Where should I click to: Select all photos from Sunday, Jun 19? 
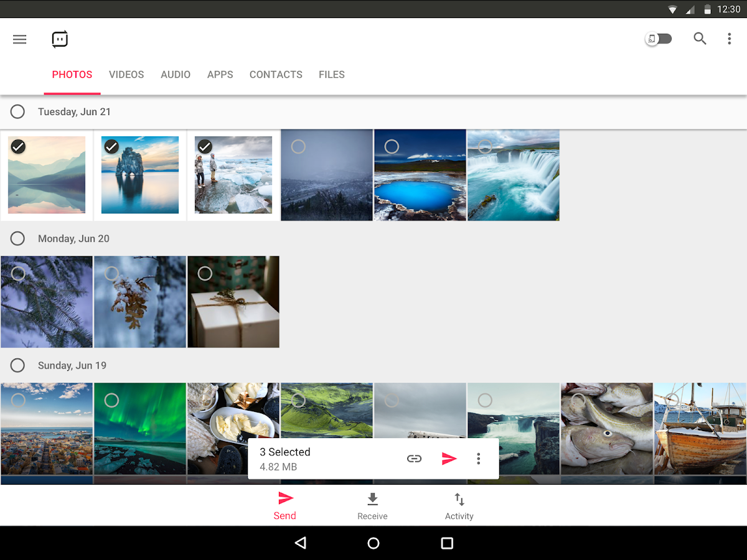[17, 365]
